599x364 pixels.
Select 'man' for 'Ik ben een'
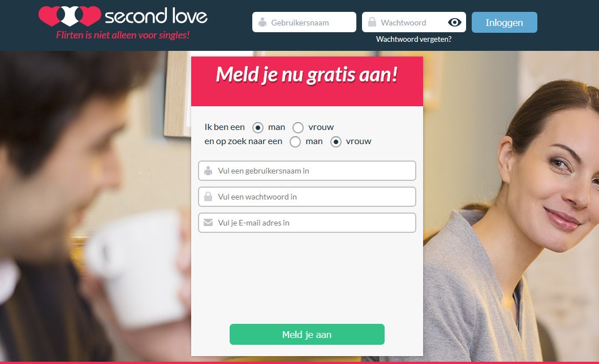[x=258, y=127]
